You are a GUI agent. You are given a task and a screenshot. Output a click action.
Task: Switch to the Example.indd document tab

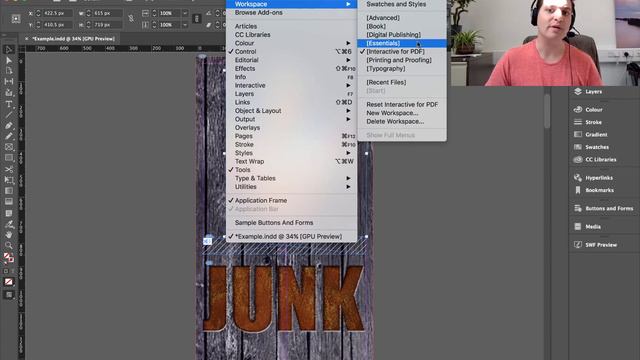73,39
